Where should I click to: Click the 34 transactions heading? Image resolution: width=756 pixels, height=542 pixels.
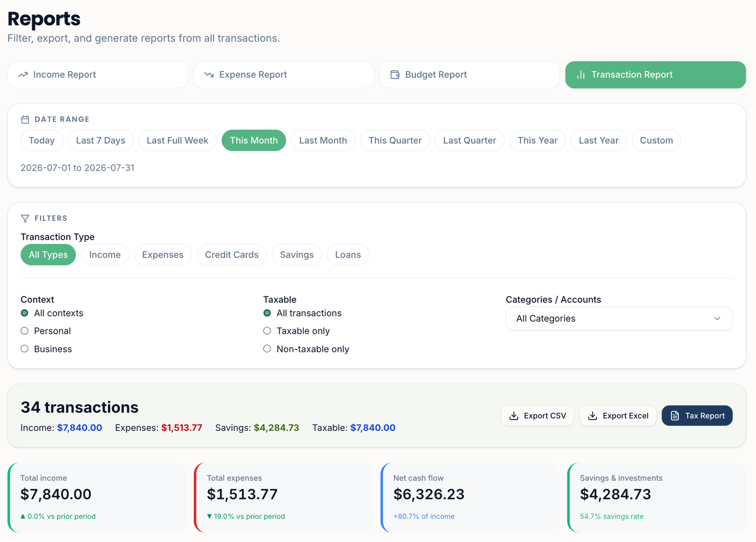80,407
